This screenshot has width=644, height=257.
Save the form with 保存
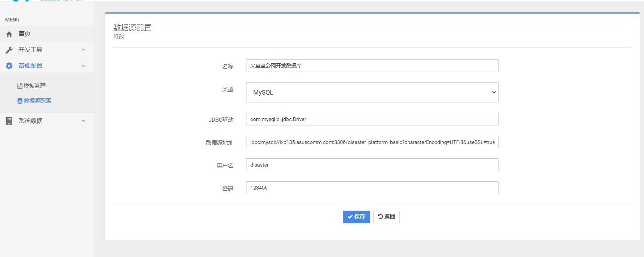click(356, 217)
